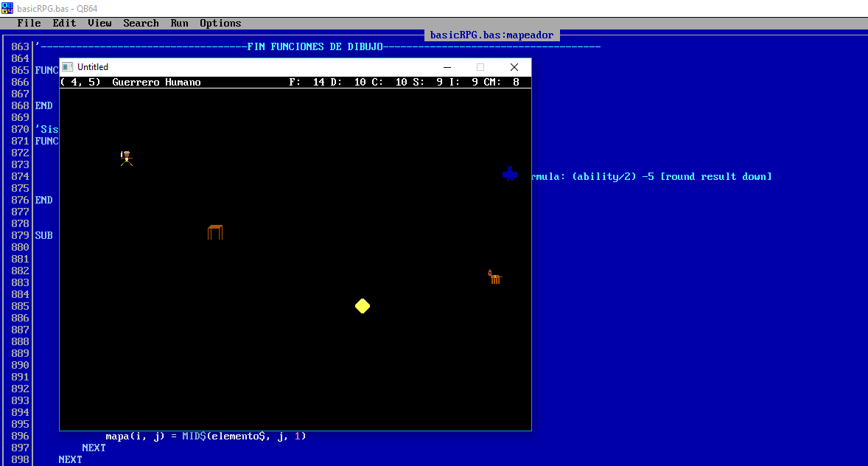The width and height of the screenshot is (868, 466).
Task: Open the Search menu
Action: coord(141,23)
